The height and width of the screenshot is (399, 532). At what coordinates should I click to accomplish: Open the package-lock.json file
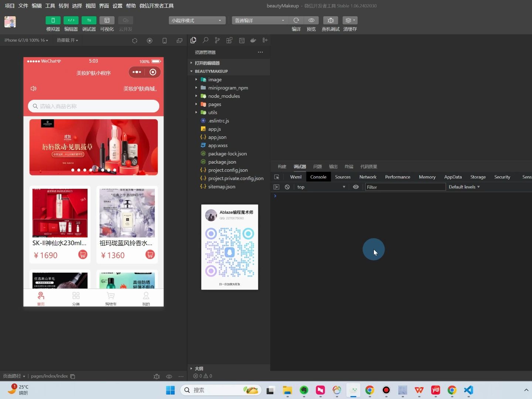tap(229, 154)
